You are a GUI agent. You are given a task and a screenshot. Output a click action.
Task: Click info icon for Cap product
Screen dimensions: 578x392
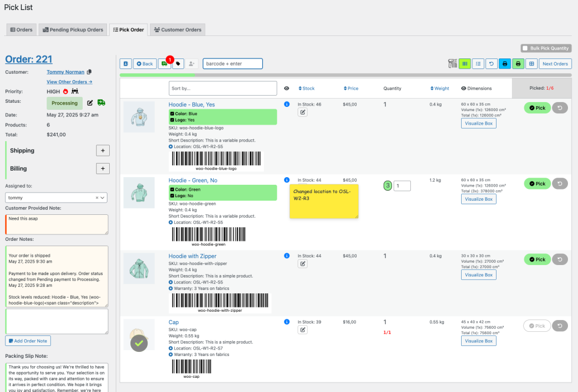pyautogui.click(x=287, y=322)
